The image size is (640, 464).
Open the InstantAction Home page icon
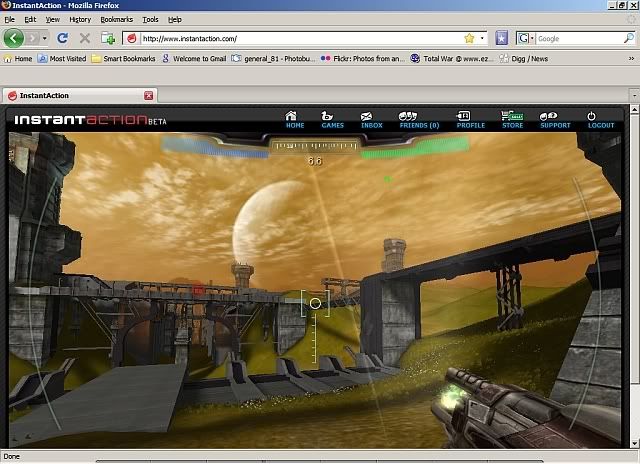coord(295,117)
